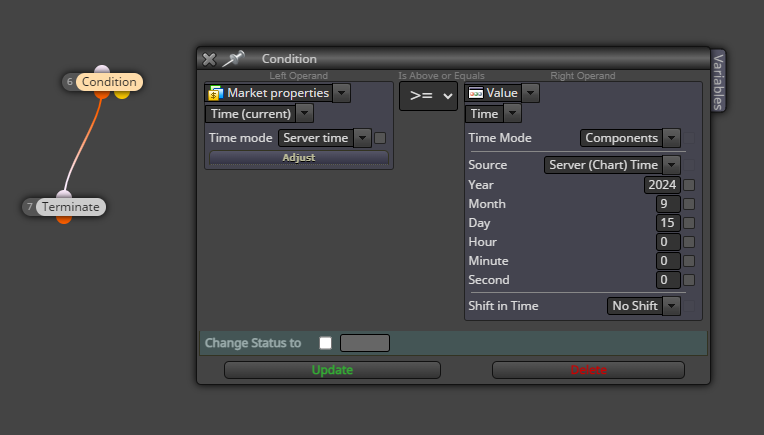
Task: Click the Hour input field
Action: (668, 242)
